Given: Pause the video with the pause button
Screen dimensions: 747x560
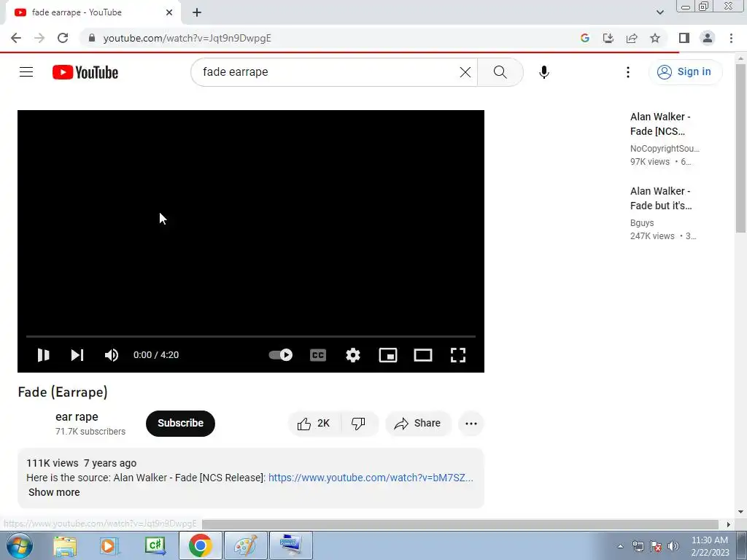Looking at the screenshot, I should [x=43, y=355].
